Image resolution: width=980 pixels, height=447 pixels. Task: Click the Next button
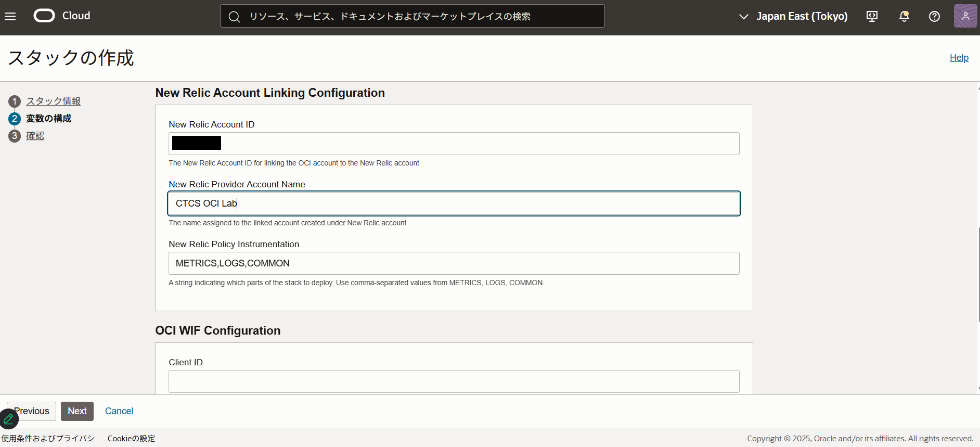click(x=77, y=411)
